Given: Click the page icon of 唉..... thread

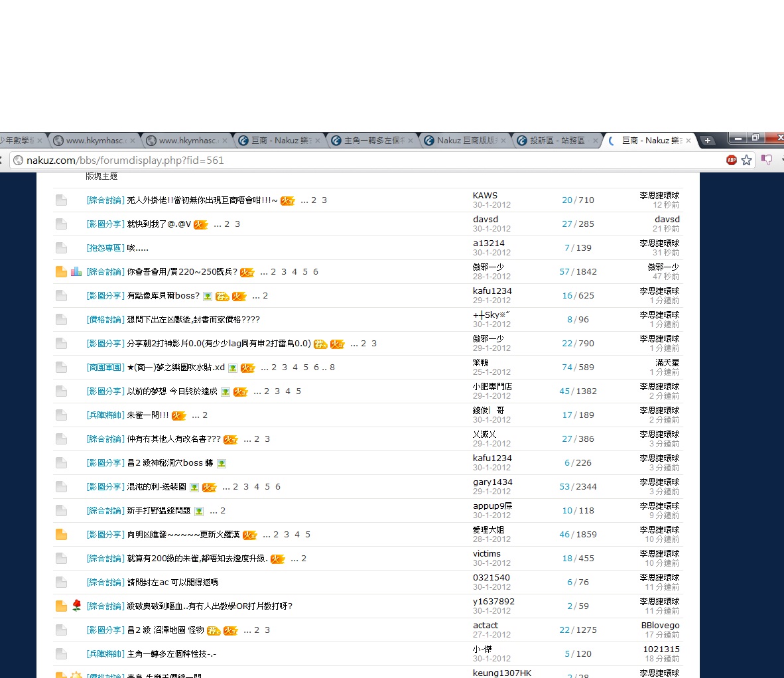Looking at the screenshot, I should [61, 248].
